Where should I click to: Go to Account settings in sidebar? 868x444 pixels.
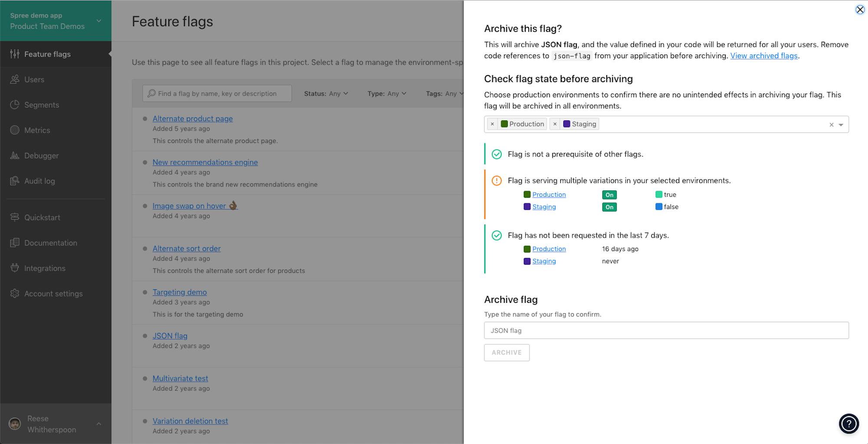click(53, 294)
